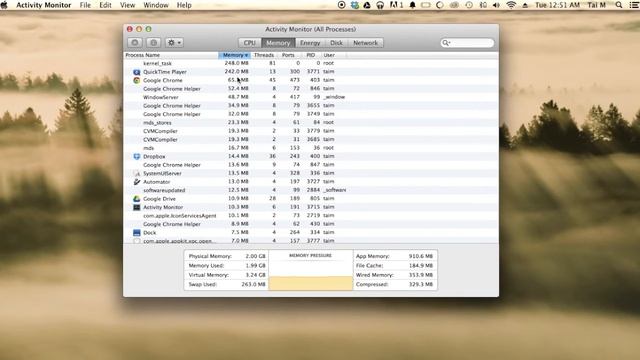Viewport: 640px width, 360px height.
Task: Click the Inspect Process info button
Action: 153,42
